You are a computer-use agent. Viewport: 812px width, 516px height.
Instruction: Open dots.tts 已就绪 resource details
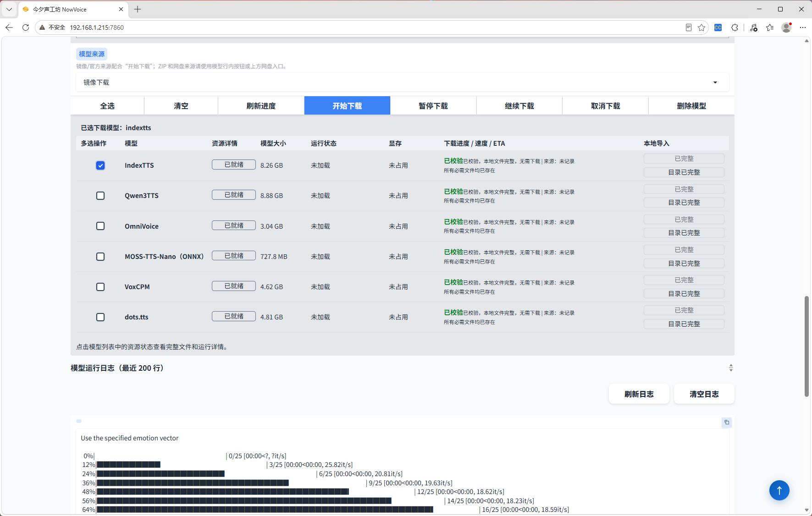234,316
